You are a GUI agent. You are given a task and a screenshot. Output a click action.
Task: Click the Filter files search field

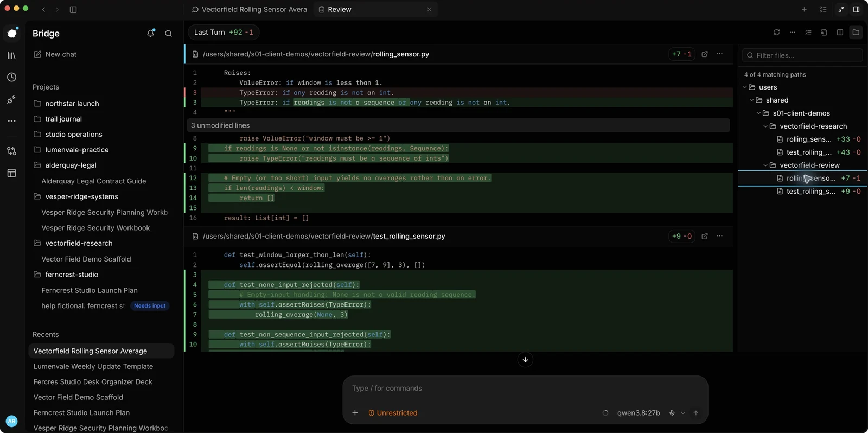[x=802, y=55]
